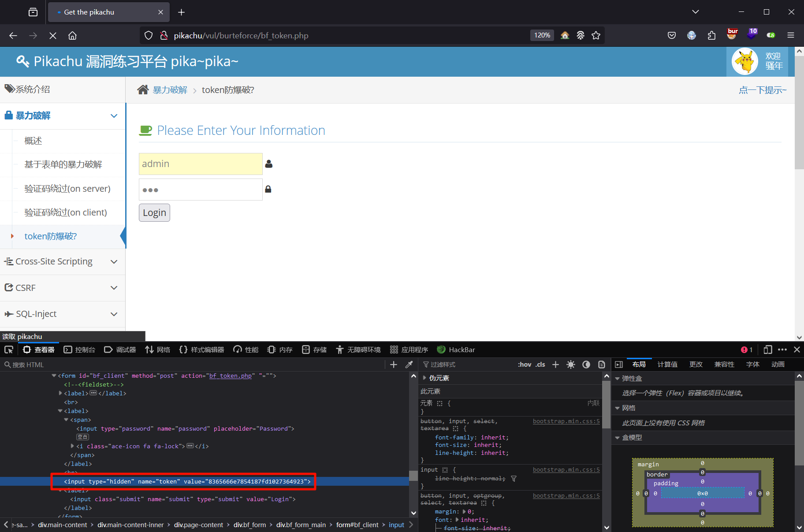This screenshot has height=532, width=804.
Task: Click the 搜索 HTML search field
Action: point(193,365)
